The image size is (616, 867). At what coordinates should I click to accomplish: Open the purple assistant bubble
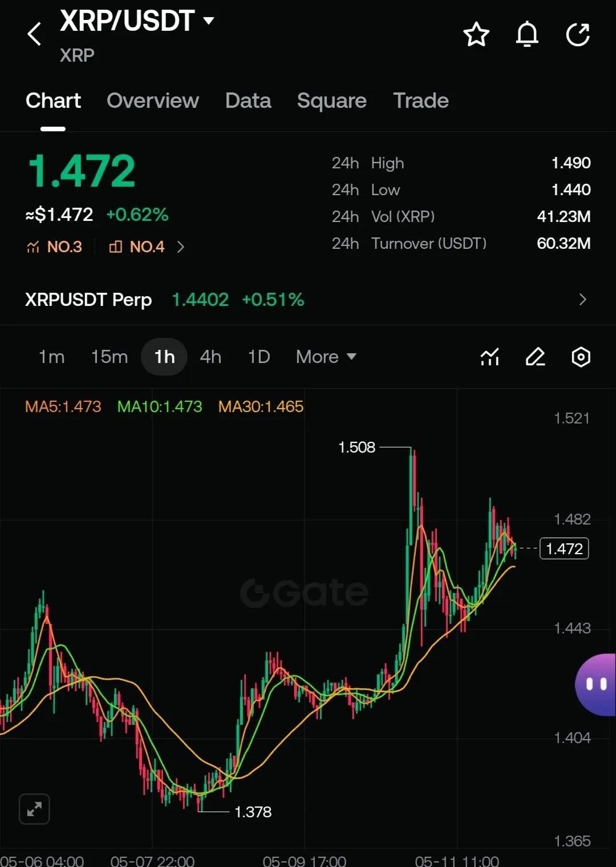(x=595, y=684)
